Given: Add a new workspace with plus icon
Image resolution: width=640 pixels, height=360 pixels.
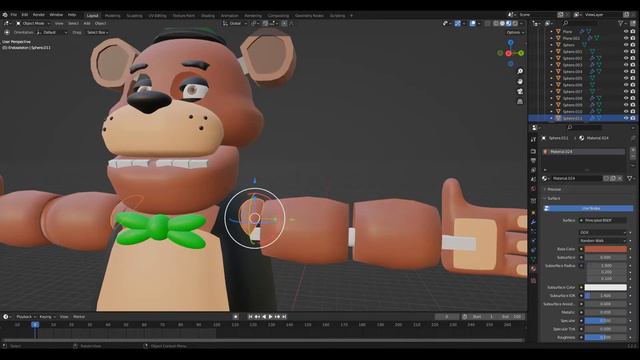Looking at the screenshot, I should [351, 16].
